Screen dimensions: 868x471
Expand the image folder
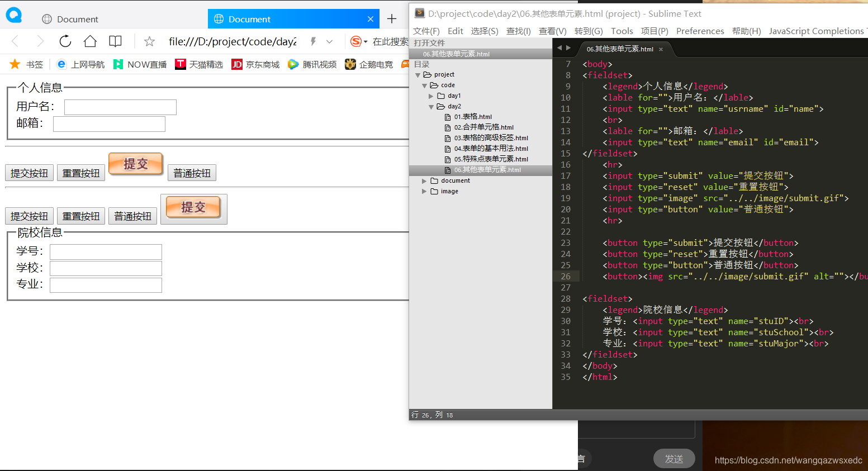point(424,192)
